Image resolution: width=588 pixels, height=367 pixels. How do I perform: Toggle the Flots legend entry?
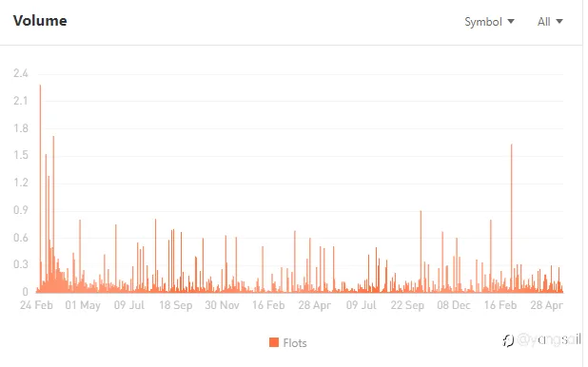(x=288, y=342)
